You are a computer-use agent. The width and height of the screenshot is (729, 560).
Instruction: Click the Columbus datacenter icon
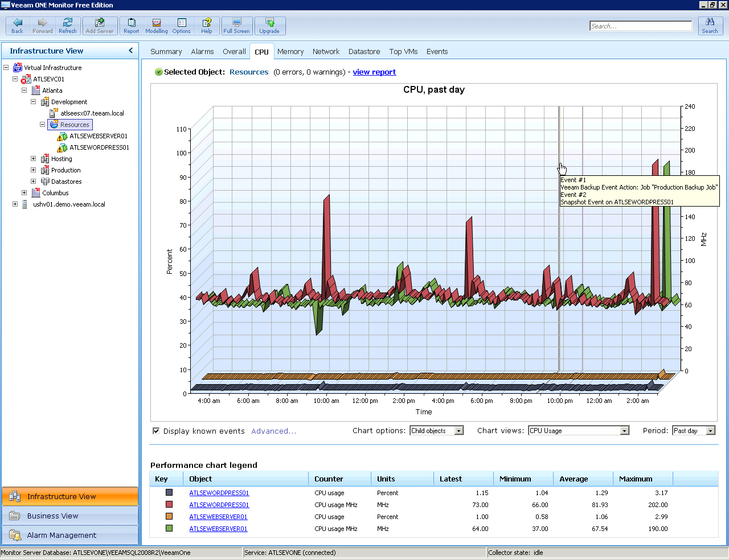pos(36,193)
